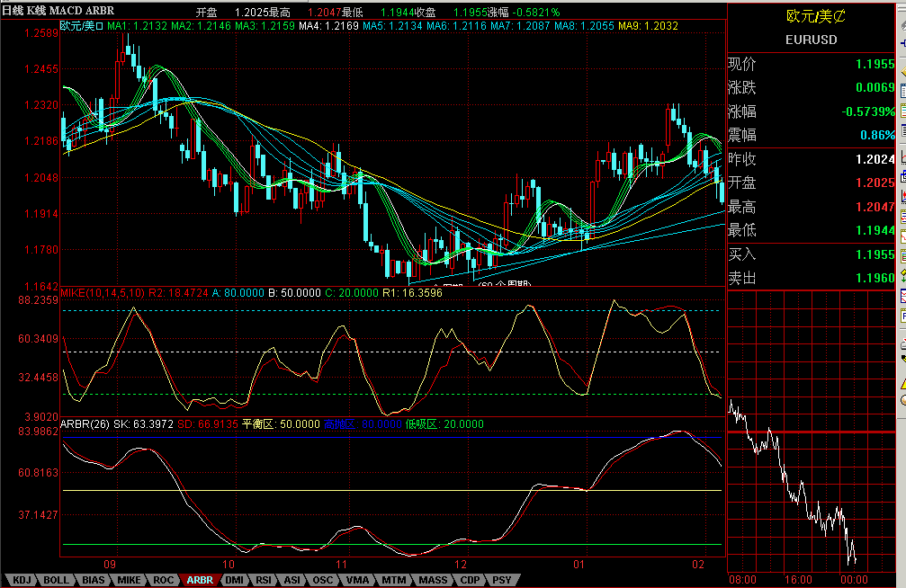
Task: Select the ROC indicator tab
Action: [163, 580]
